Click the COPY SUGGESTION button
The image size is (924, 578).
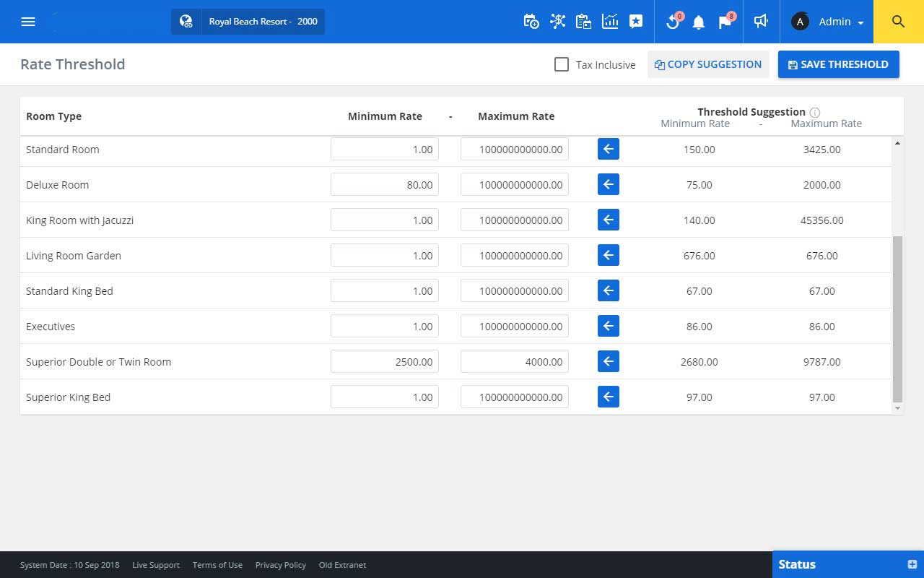(x=708, y=64)
